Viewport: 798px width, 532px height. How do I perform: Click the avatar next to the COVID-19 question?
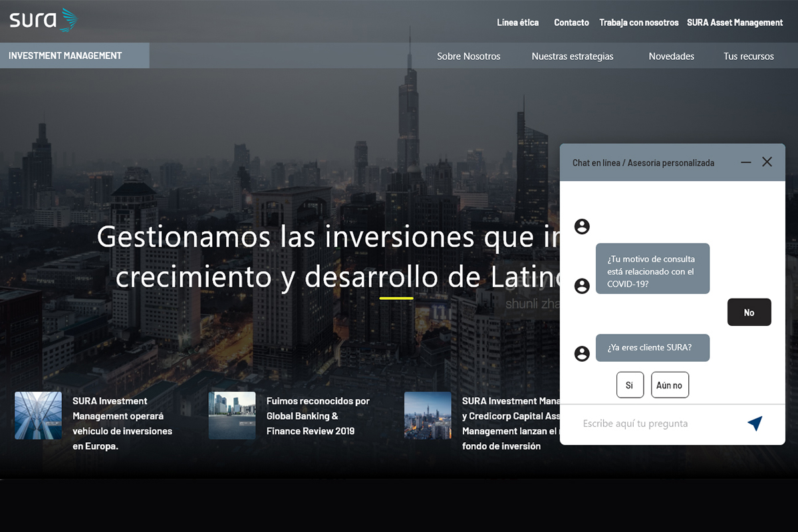[x=582, y=286]
